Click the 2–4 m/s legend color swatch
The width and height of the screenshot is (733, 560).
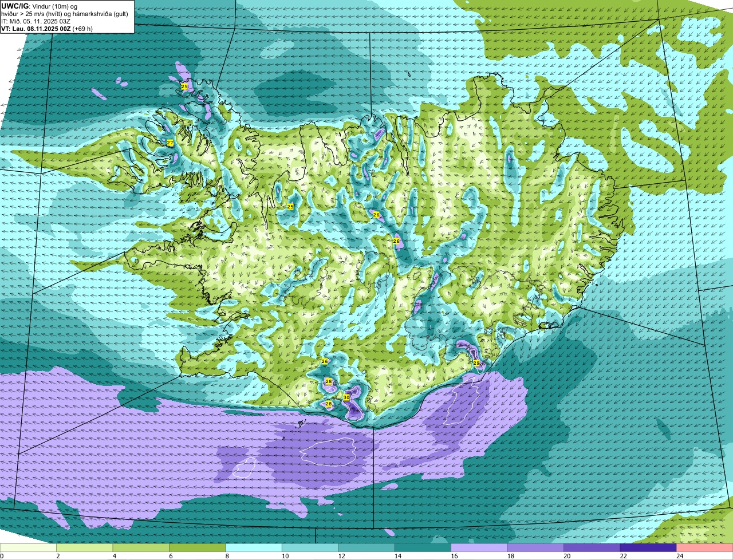pyautogui.click(x=85, y=548)
